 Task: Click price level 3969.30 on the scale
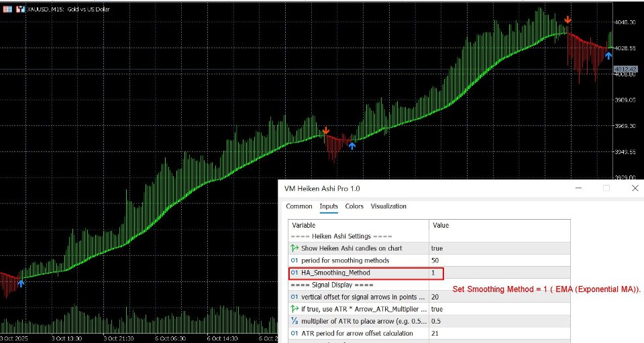tap(625, 126)
